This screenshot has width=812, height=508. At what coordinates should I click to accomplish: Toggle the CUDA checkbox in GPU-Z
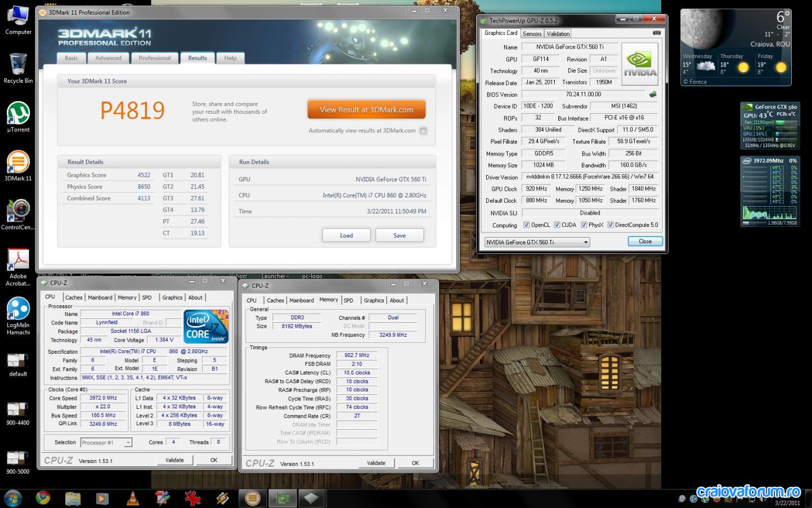(557, 225)
